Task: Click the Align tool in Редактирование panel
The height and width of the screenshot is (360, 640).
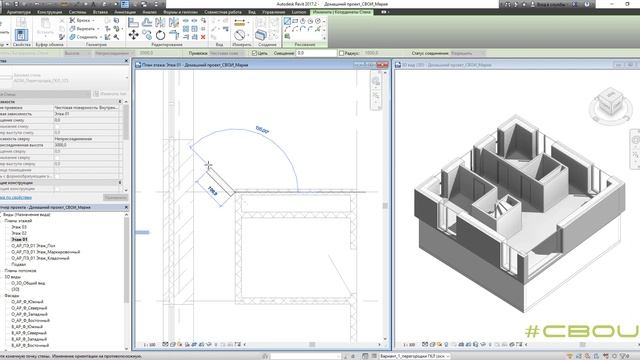Action: 133,23
